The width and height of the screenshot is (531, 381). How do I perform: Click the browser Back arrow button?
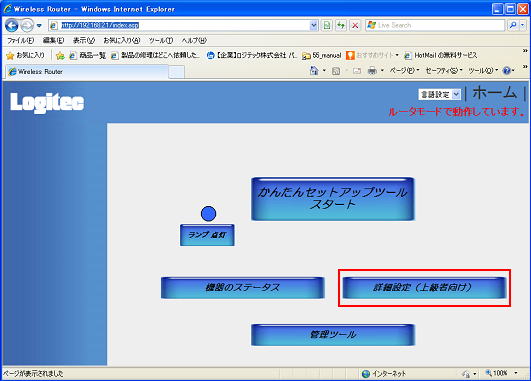click(12, 25)
